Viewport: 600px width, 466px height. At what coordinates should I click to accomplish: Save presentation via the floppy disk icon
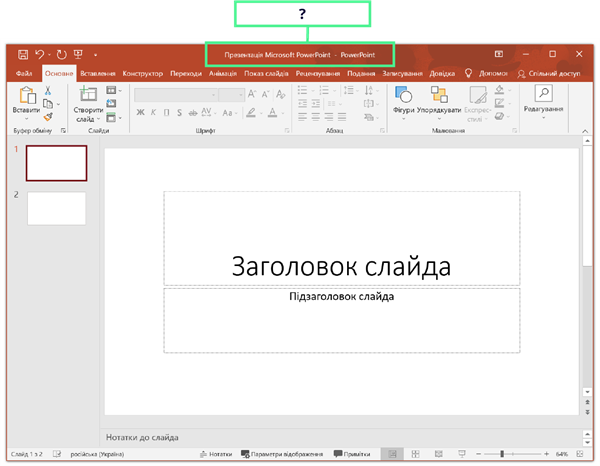click(x=23, y=55)
